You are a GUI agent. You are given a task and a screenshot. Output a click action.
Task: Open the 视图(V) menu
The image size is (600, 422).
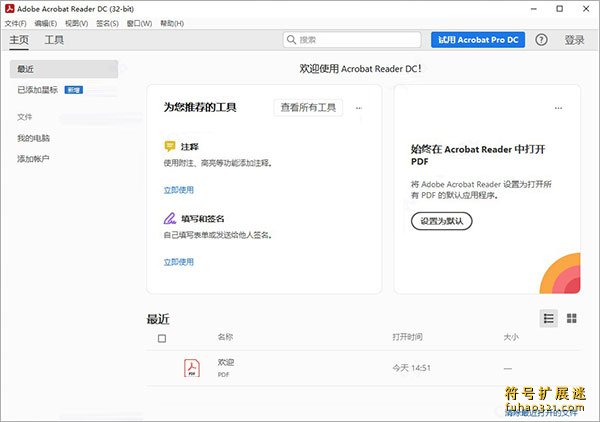point(77,23)
